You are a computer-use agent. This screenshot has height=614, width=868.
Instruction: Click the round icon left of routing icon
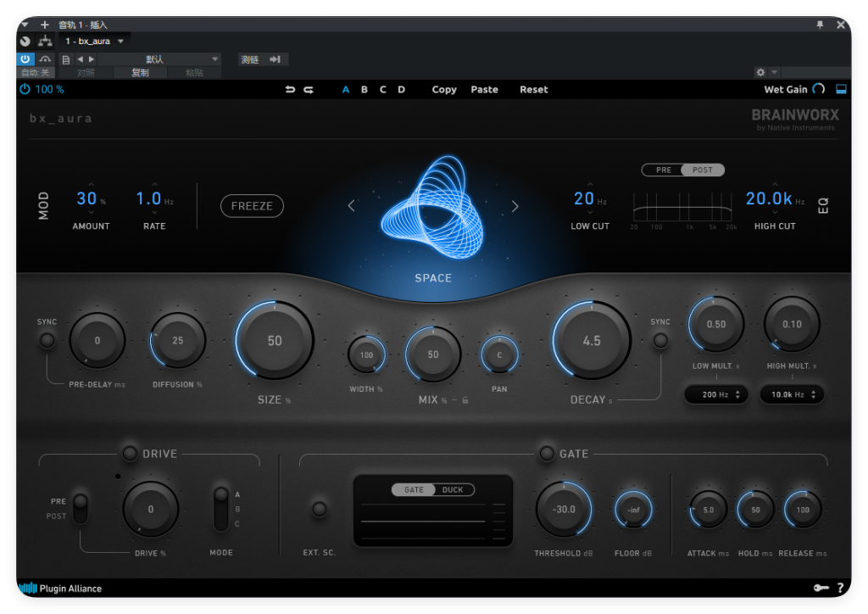point(25,41)
